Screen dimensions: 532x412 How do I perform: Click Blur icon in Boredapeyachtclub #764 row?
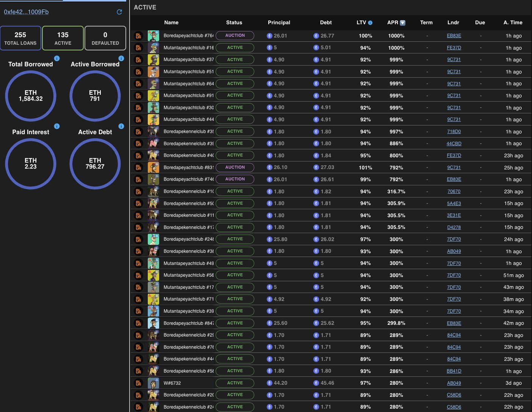pyautogui.click(x=138, y=36)
